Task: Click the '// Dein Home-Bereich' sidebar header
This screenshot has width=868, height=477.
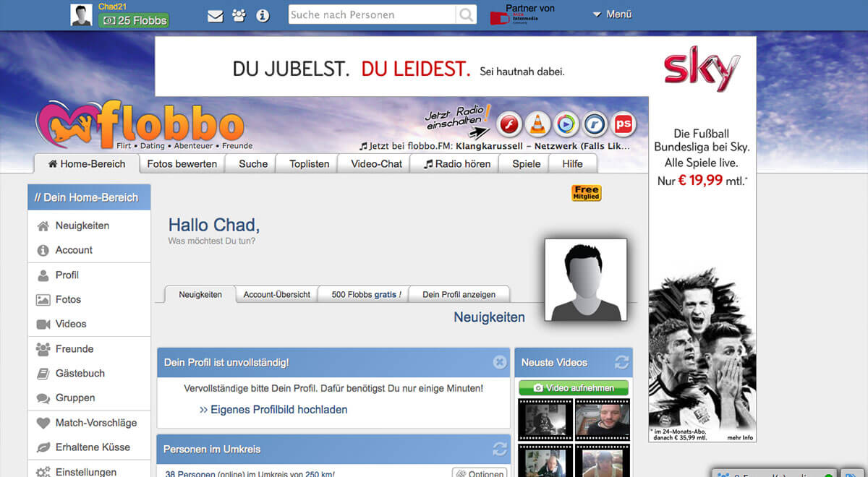Action: coord(89,197)
